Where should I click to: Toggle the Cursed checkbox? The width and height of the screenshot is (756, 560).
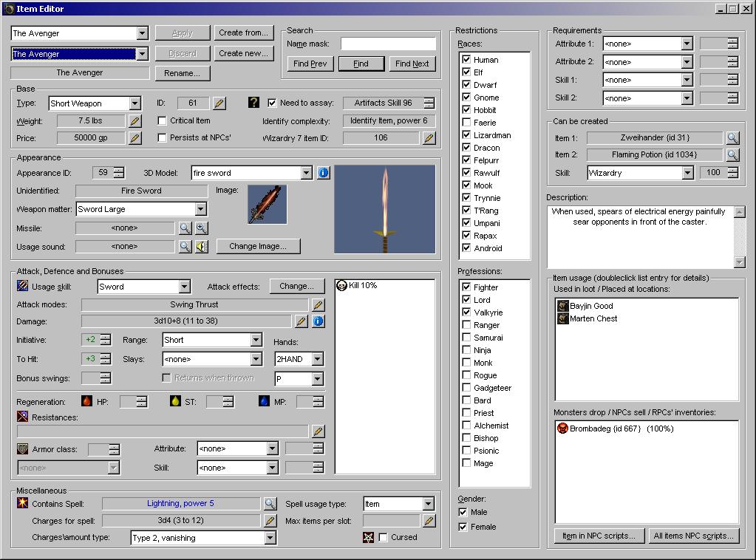[383, 538]
